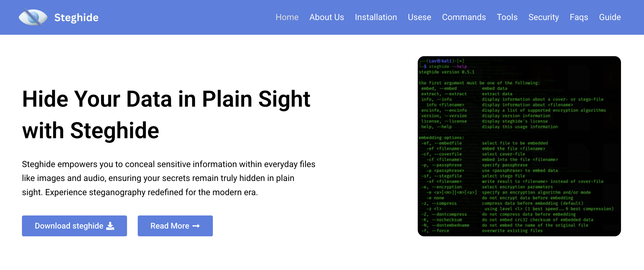The height and width of the screenshot is (270, 644).
Task: Open the Steghide brand name link
Action: pyautogui.click(x=76, y=18)
